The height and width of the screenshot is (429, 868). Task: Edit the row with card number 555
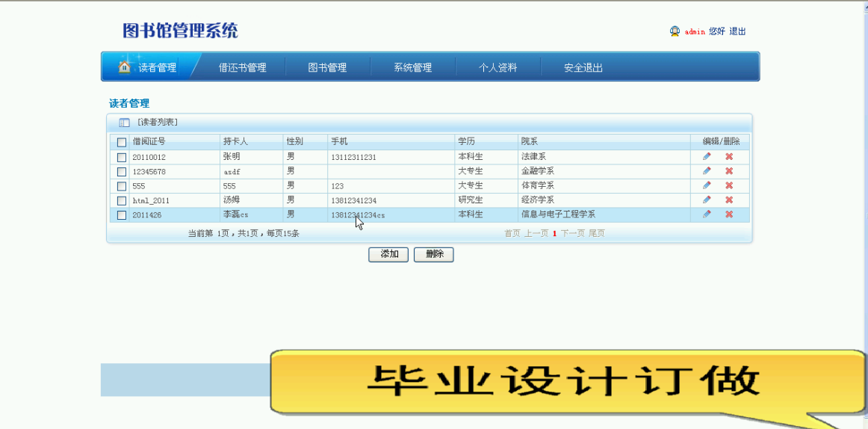click(707, 185)
